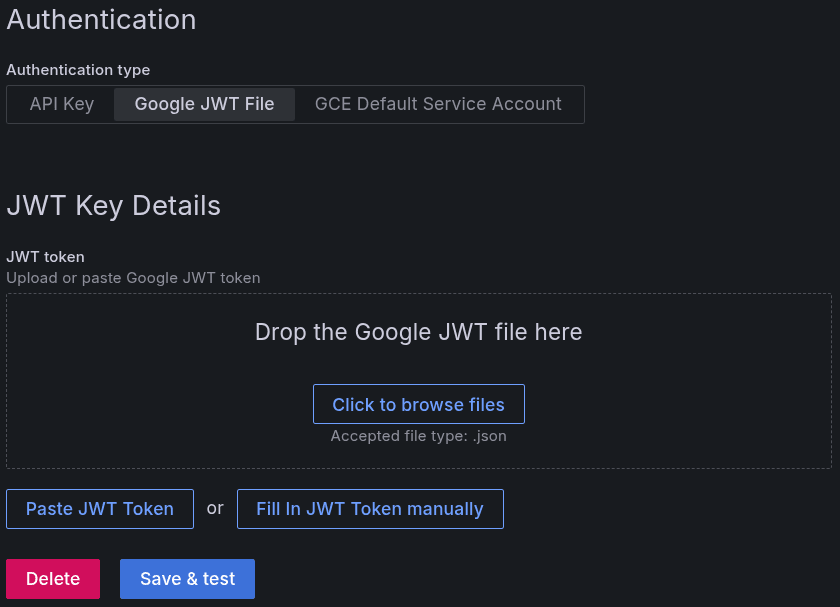Select the Google JWT File authentication type
840x607 pixels.
(203, 104)
